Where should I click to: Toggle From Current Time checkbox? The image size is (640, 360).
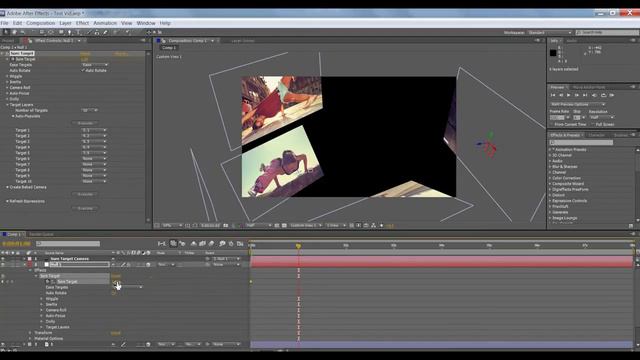tap(552, 124)
